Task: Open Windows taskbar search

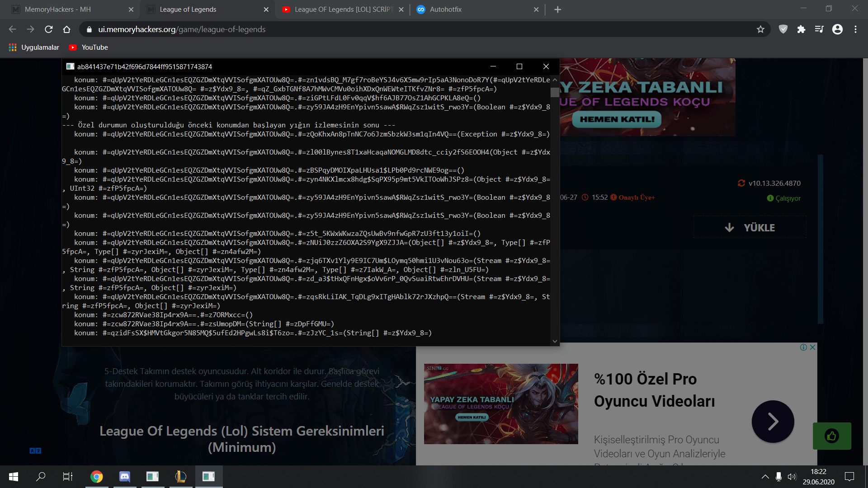Action: coord(41,477)
